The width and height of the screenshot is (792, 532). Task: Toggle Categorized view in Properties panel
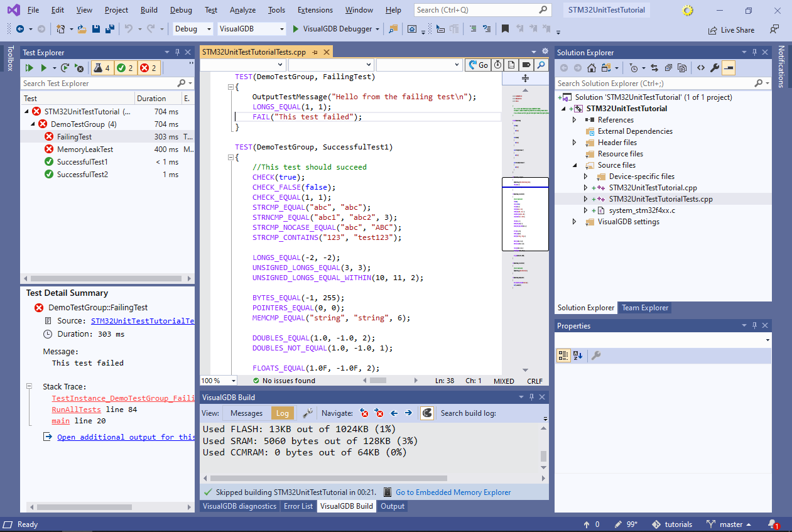(563, 356)
